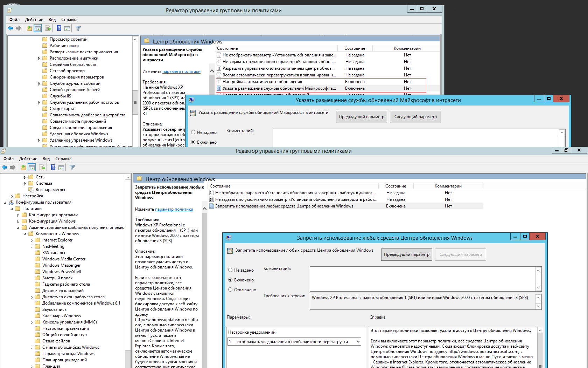
Task: Select 'Совместимость приложений' in the upper tree
Action: tap(78, 121)
